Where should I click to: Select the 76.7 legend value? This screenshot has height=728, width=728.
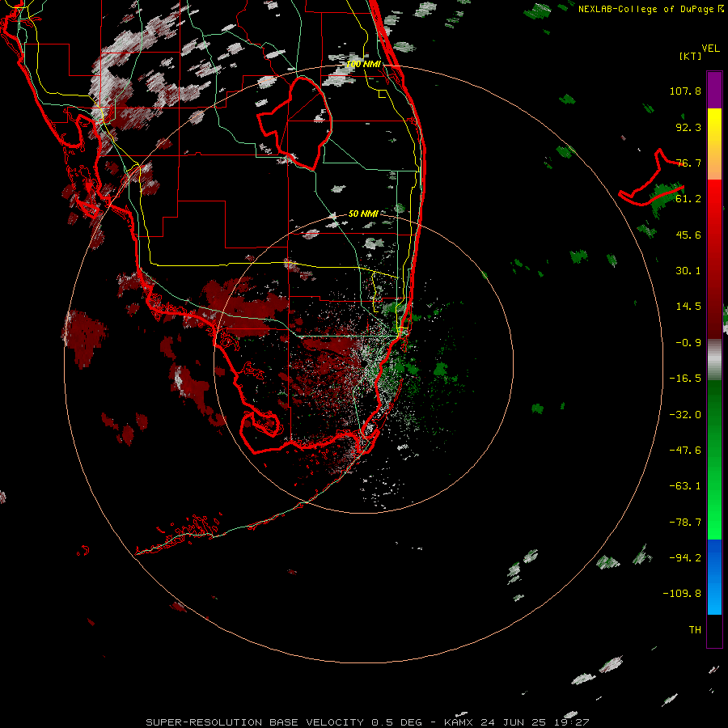click(688, 163)
